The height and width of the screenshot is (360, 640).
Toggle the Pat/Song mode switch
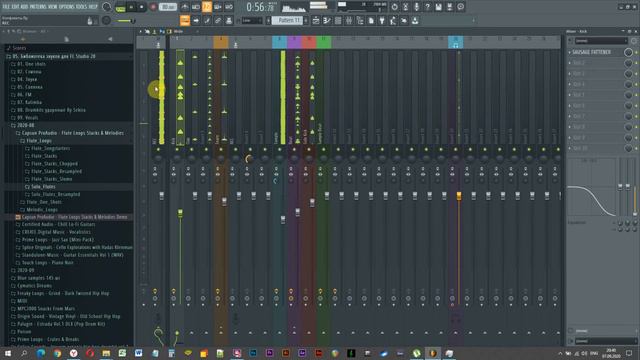(x=120, y=7)
